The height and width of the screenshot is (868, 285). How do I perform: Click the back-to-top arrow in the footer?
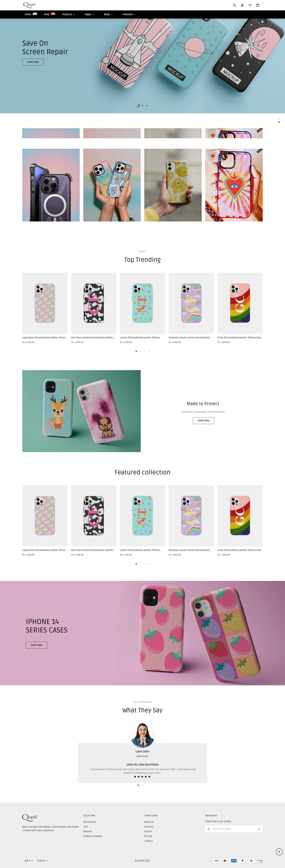click(x=279, y=852)
